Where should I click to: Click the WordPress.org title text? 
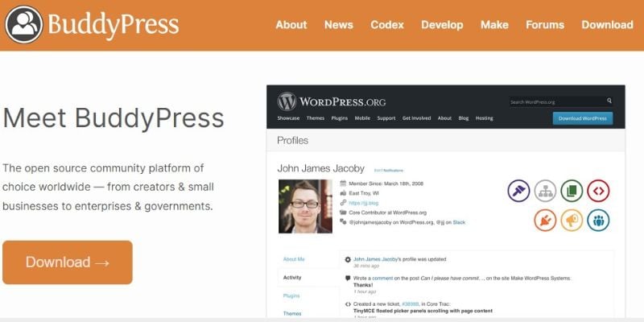tap(343, 102)
